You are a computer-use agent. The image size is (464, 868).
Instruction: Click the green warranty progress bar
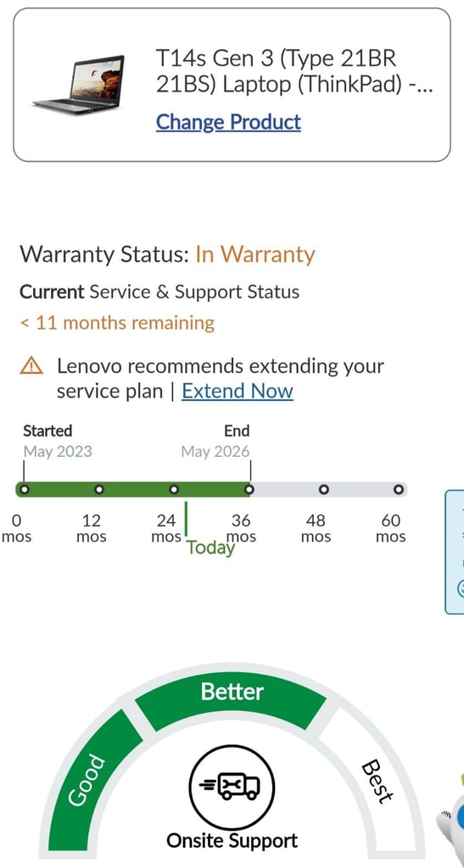coord(133,489)
